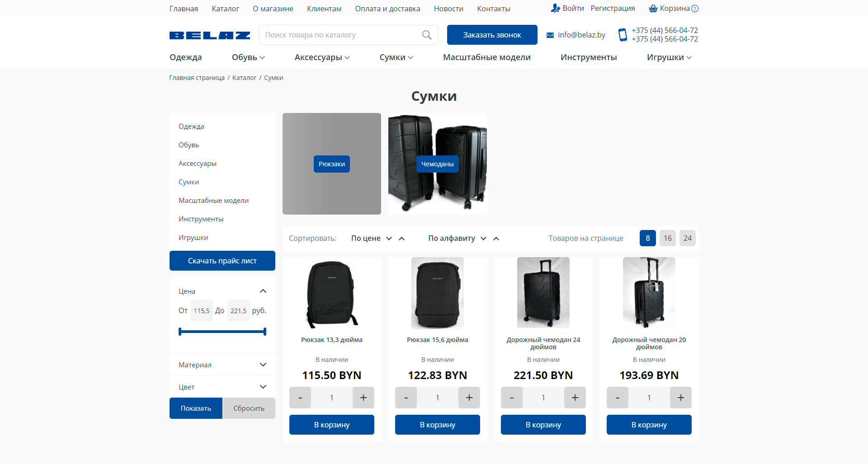The image size is (868, 464).
Task: Increase quantity of Рюкзак 13,3 дюйма
Action: [x=363, y=398]
